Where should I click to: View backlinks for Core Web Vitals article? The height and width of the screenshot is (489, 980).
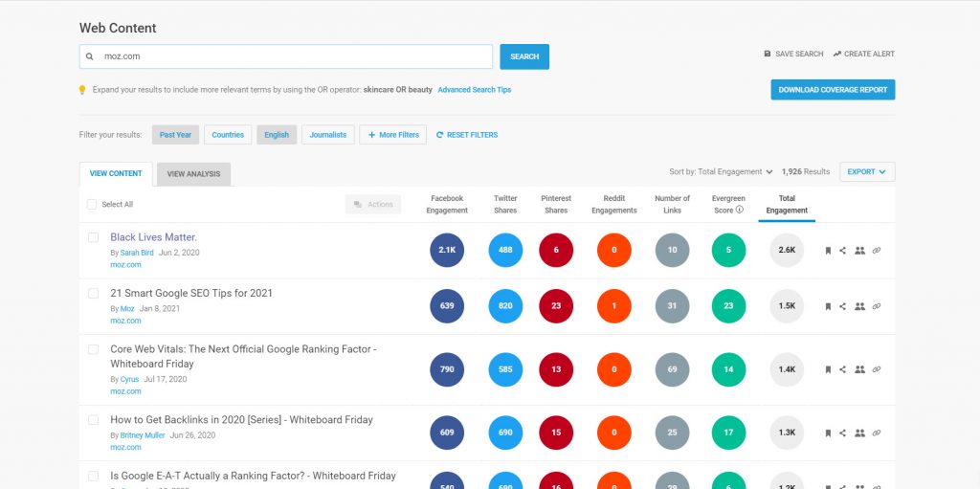point(877,369)
